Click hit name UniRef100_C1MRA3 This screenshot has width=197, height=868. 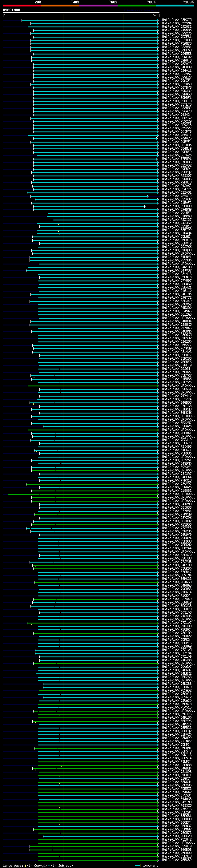click(177, 216)
